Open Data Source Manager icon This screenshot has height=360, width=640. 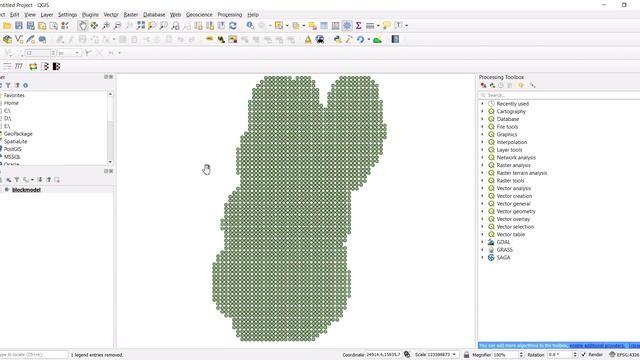pos(7,39)
